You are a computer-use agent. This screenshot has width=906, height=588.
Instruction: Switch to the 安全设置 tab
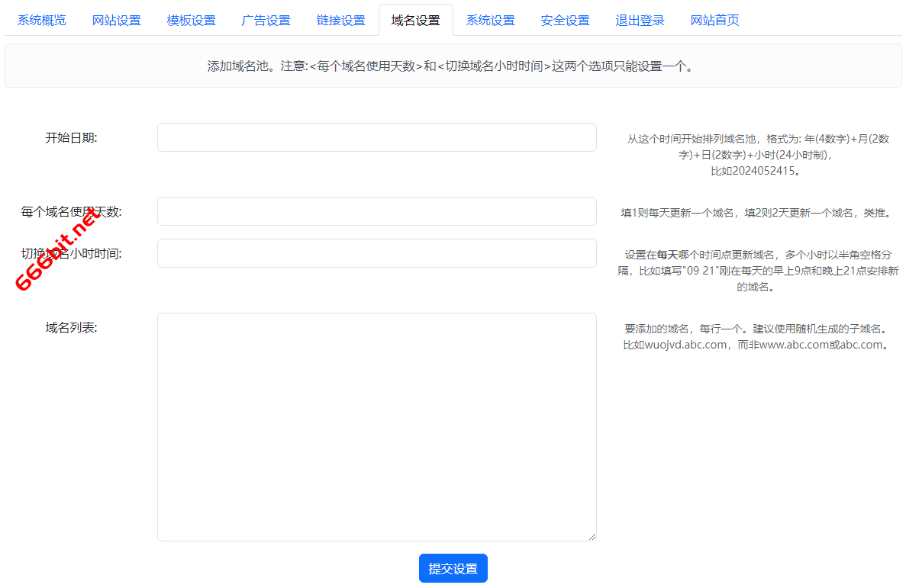point(565,21)
